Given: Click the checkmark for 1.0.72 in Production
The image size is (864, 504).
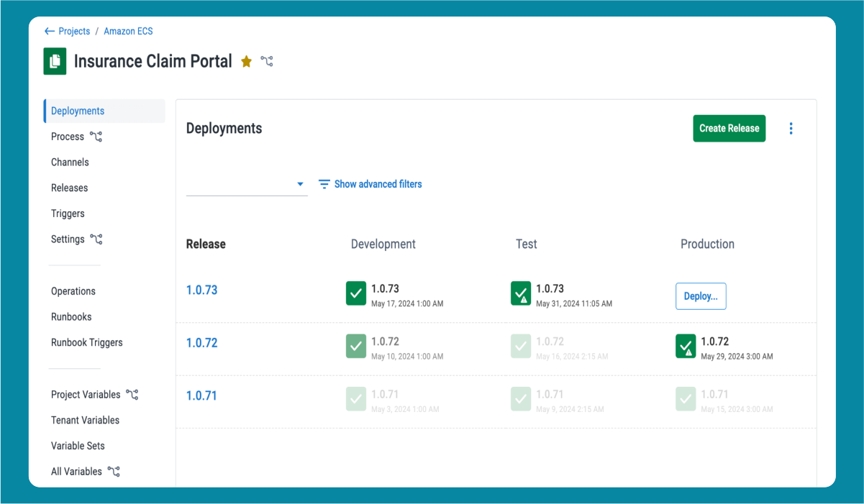Looking at the screenshot, I should coord(685,346).
